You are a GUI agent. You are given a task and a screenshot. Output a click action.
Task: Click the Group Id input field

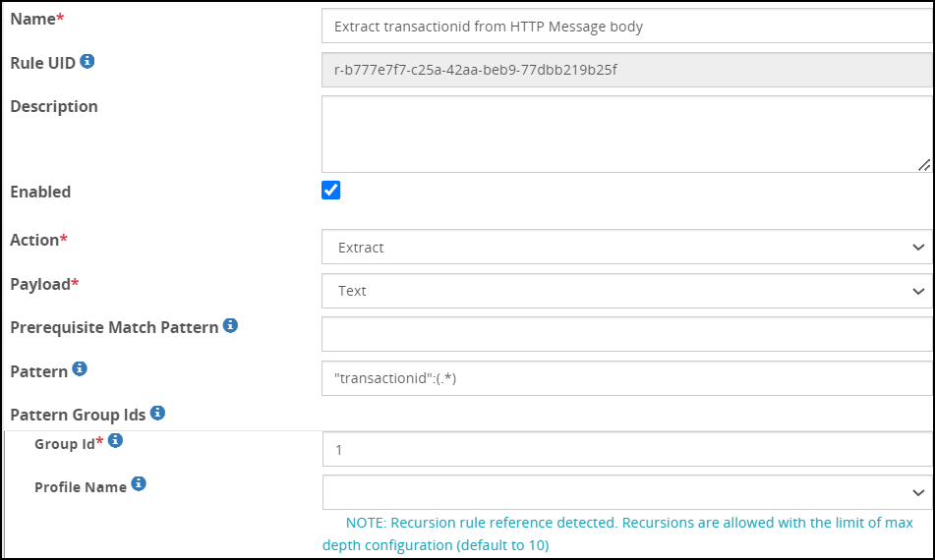coord(626,450)
